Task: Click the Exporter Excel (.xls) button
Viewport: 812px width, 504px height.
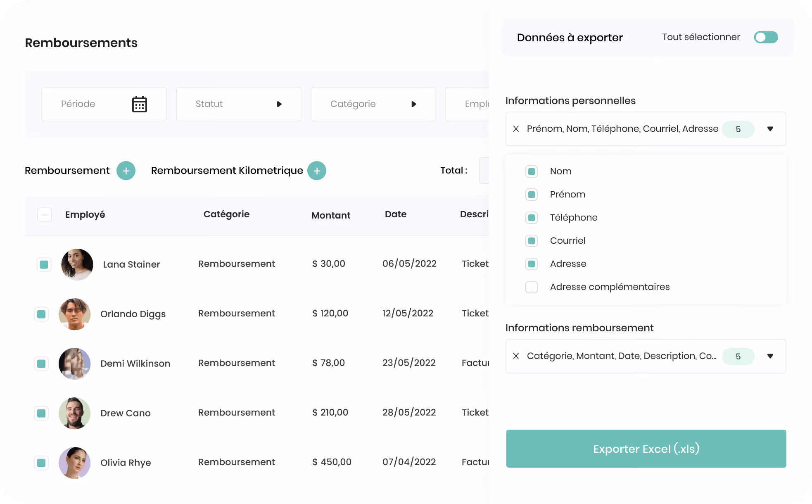Action: tap(646, 449)
